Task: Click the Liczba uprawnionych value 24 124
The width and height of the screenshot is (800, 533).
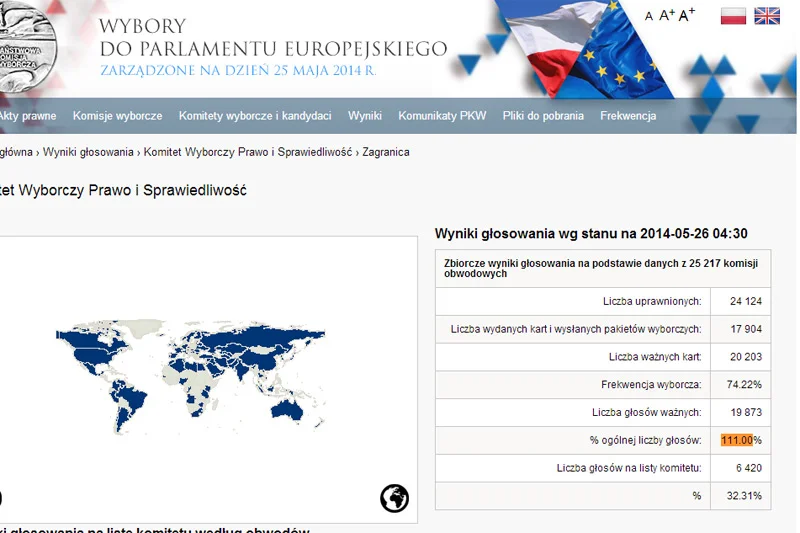Action: click(x=745, y=301)
